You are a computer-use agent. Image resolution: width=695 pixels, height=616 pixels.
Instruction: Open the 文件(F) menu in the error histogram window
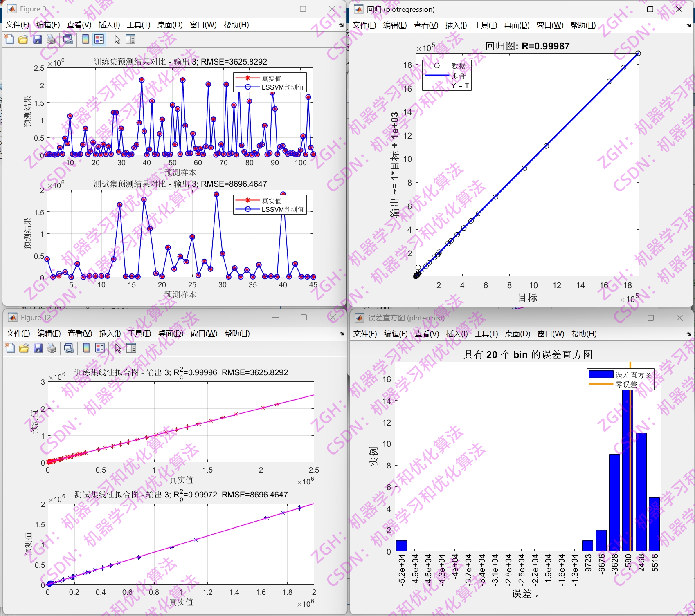coord(364,334)
